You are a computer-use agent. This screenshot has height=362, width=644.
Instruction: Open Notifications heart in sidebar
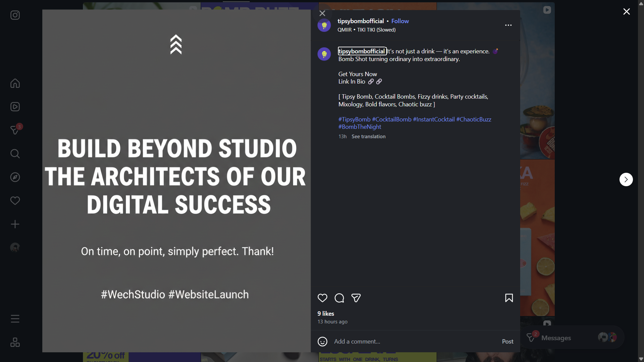pos(15,201)
